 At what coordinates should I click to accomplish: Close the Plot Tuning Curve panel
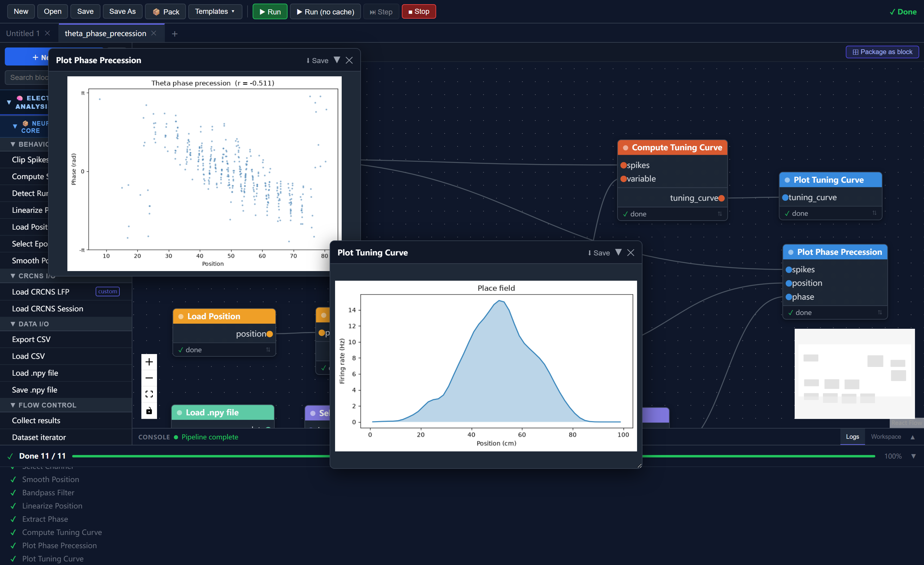tap(631, 253)
